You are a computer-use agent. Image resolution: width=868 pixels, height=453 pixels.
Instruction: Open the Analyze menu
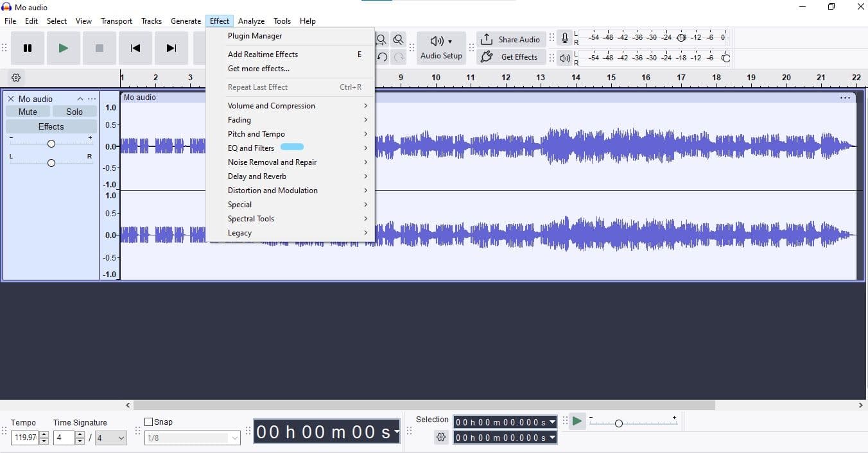click(x=251, y=21)
